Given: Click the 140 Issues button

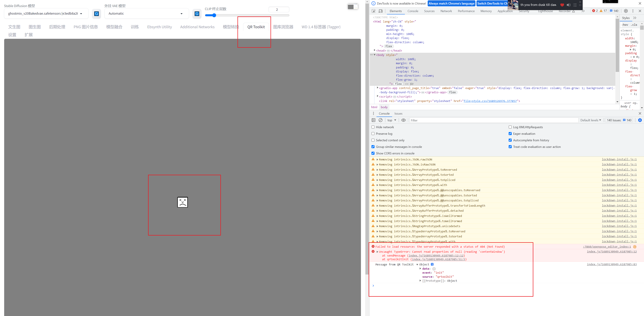Looking at the screenshot, I should [619, 120].
